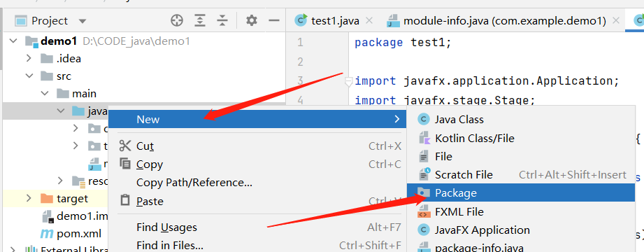
Task: Collapse the java folder node
Action: 60,111
